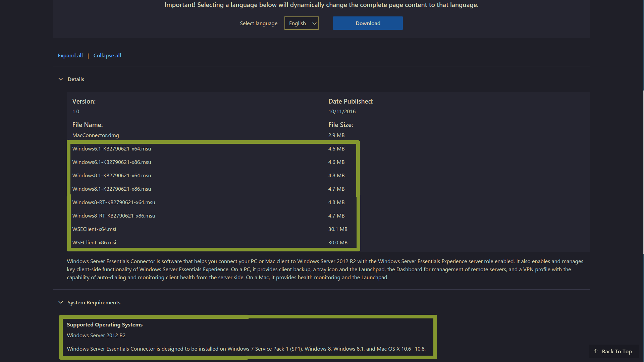Click the Select language label

click(259, 23)
